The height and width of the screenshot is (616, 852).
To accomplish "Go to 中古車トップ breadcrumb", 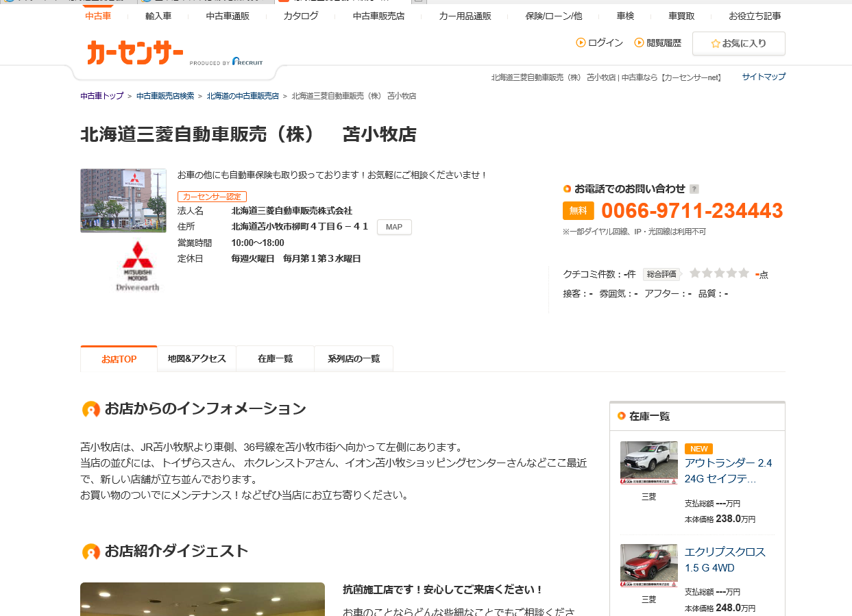I will coord(101,96).
